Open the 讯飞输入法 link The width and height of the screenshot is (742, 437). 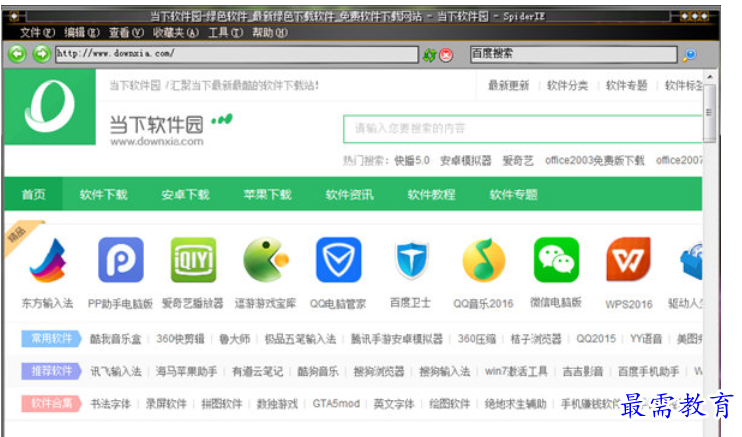click(116, 372)
